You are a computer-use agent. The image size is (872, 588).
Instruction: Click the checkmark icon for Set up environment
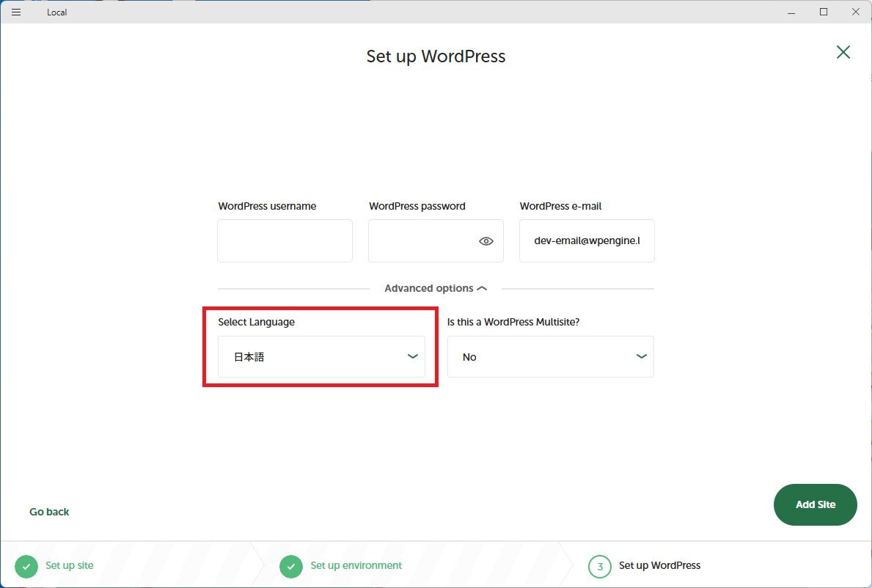291,566
